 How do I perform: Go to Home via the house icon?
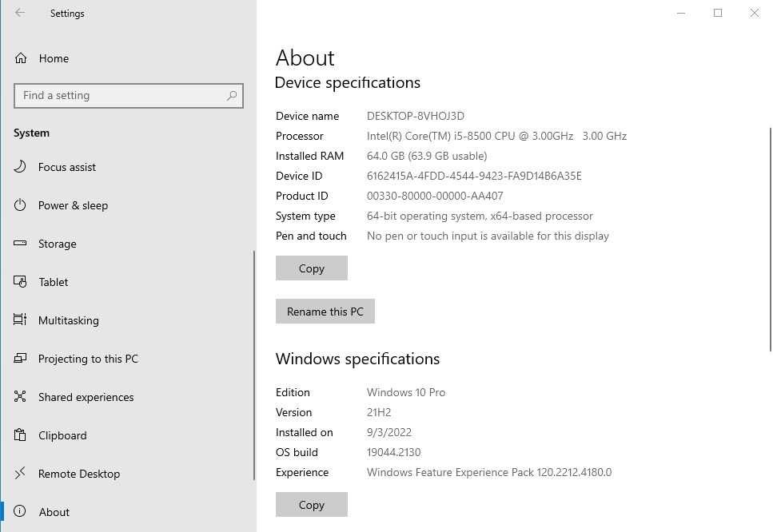coord(21,58)
